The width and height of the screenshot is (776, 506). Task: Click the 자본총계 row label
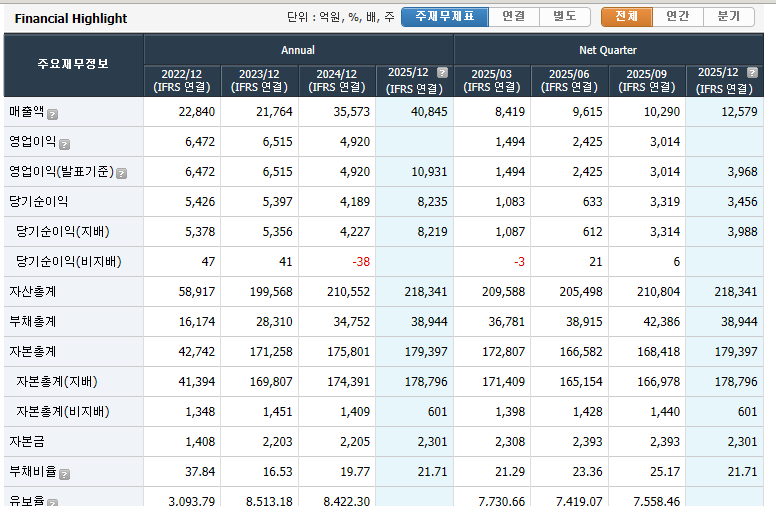33,352
